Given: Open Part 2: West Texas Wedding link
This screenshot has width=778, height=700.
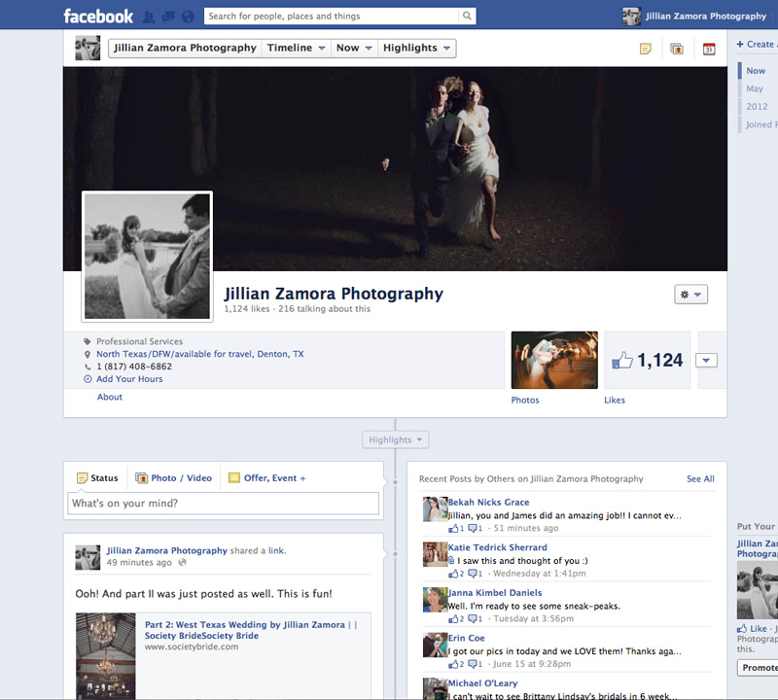Looking at the screenshot, I should [251, 630].
